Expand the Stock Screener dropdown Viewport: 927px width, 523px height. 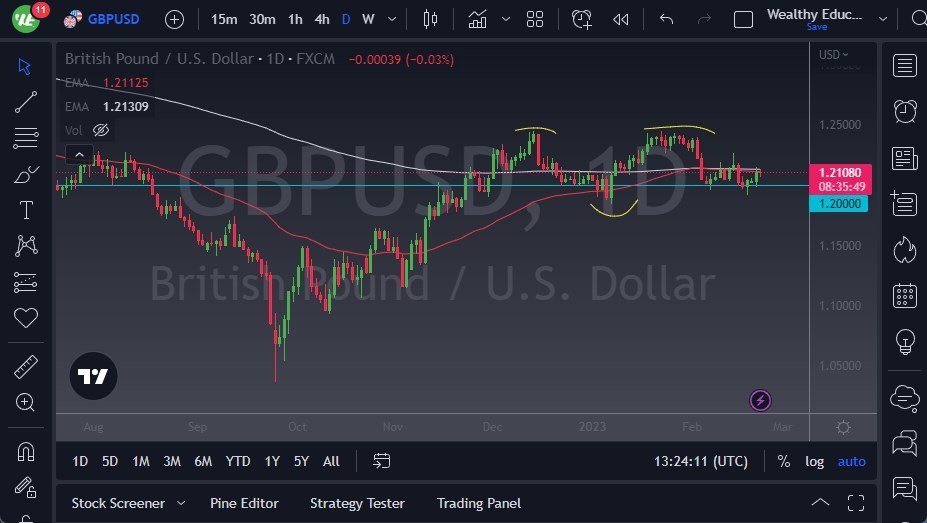click(181, 503)
